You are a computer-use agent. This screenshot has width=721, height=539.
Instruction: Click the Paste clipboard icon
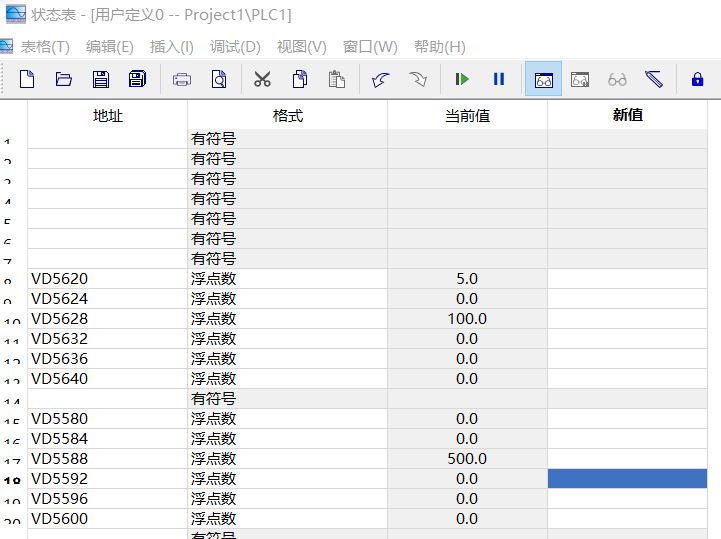click(x=337, y=79)
